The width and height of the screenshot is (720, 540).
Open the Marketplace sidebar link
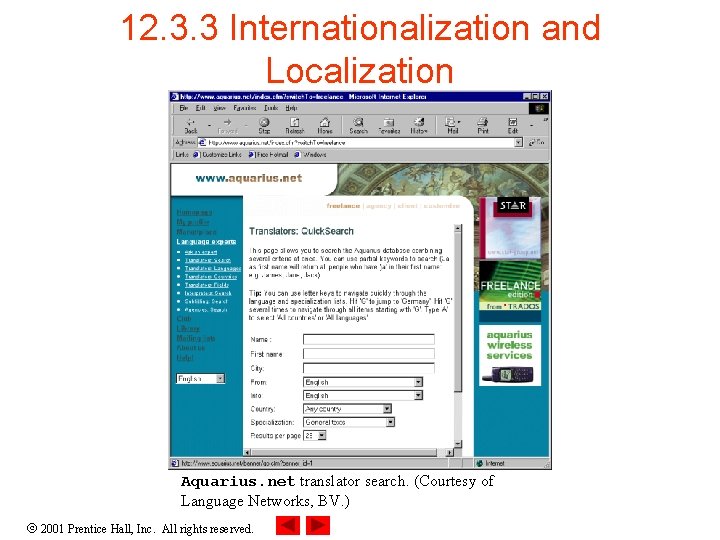(x=197, y=232)
